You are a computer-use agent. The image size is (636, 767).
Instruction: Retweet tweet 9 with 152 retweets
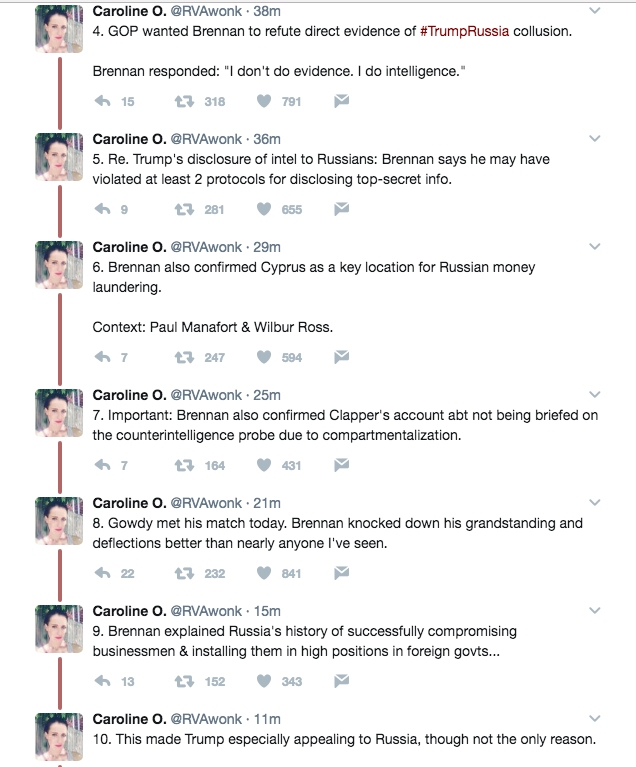coord(184,681)
